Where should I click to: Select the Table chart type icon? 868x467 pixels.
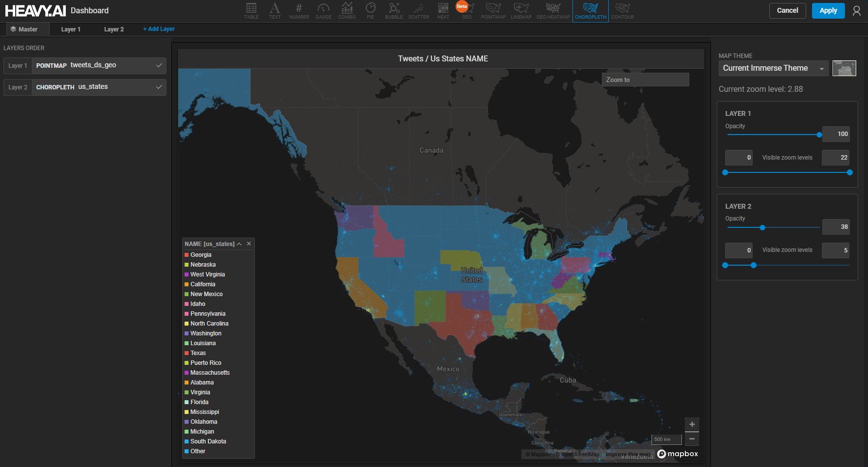[x=251, y=10]
